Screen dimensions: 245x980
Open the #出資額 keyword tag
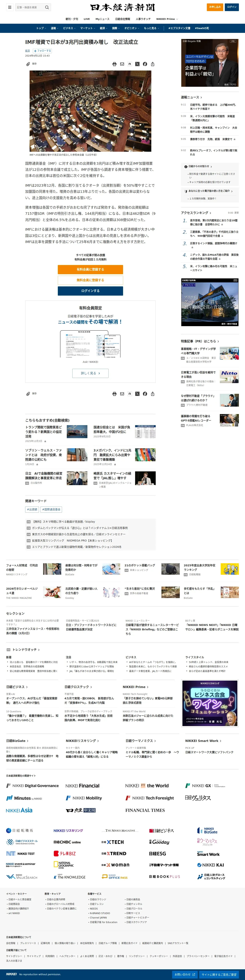[32, 509]
